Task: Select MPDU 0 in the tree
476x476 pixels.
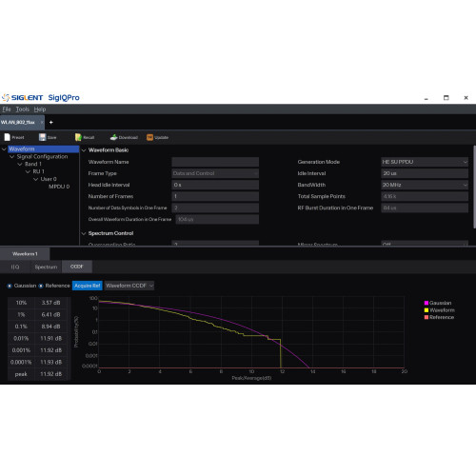Action: click(59, 187)
